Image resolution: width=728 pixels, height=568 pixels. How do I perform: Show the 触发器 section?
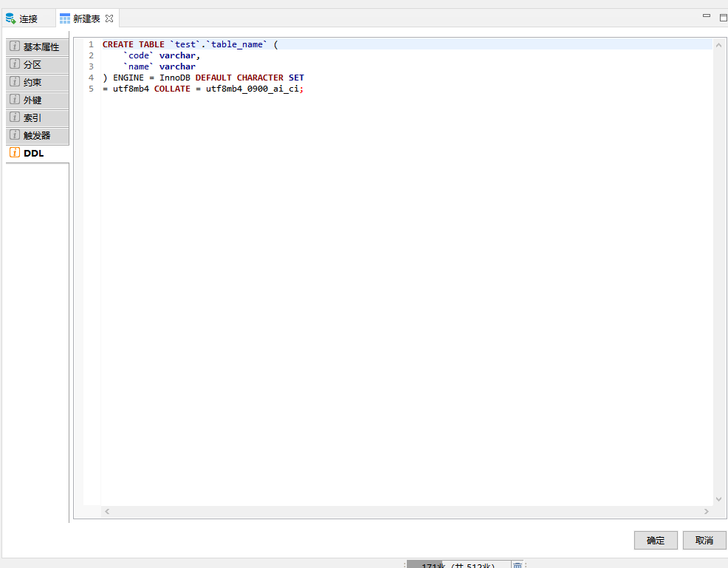[x=37, y=135]
